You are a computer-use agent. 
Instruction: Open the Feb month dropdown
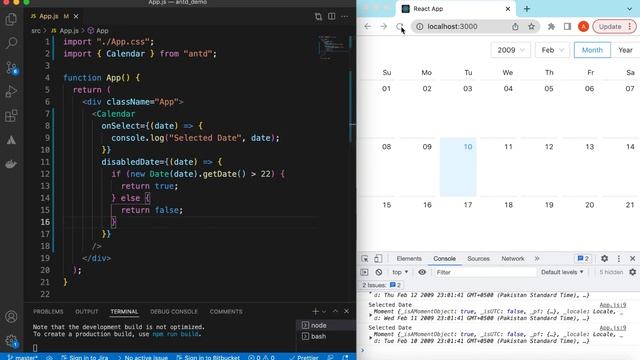(552, 50)
